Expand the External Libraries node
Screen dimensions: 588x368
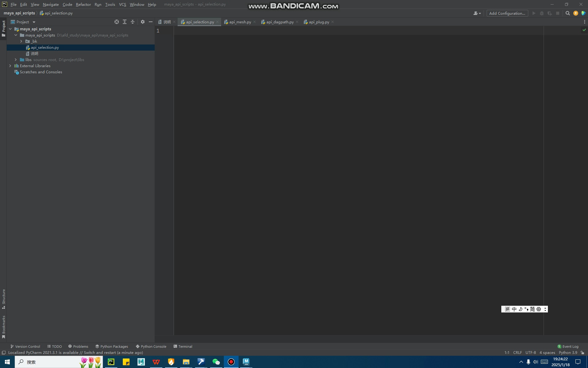coord(10,66)
